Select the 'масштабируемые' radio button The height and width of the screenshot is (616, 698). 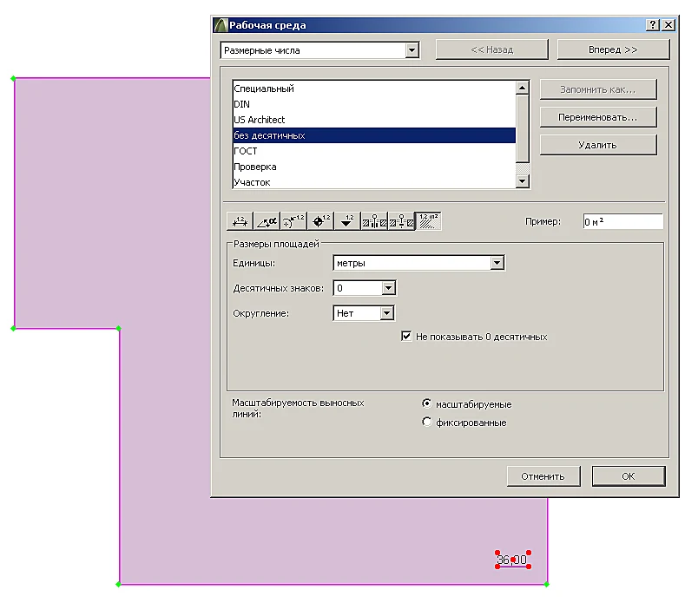tap(426, 403)
